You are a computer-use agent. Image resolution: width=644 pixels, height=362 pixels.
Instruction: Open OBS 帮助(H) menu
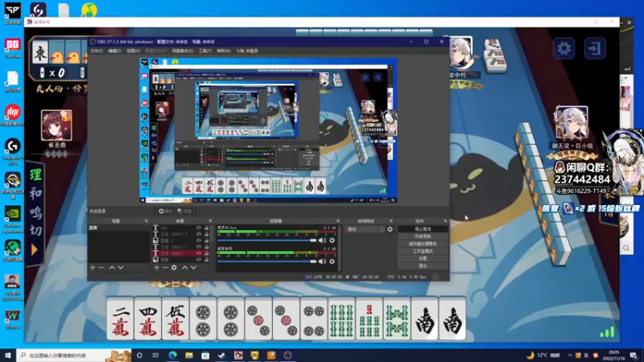coord(224,51)
